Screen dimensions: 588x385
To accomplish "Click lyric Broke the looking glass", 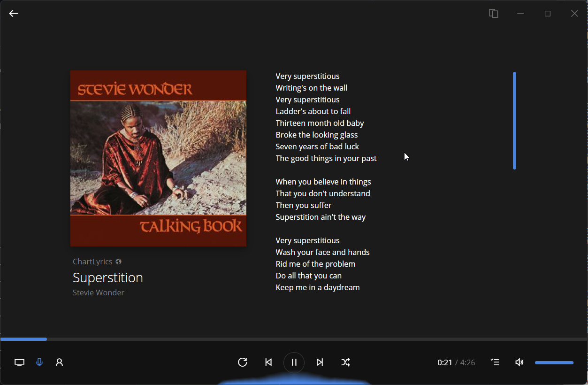I will (317, 135).
